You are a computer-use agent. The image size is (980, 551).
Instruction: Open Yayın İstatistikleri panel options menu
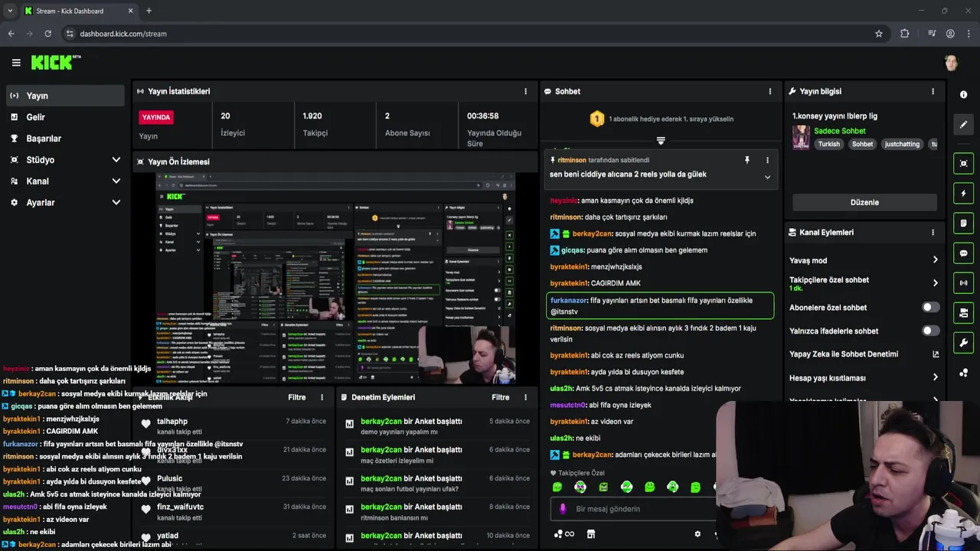[525, 91]
